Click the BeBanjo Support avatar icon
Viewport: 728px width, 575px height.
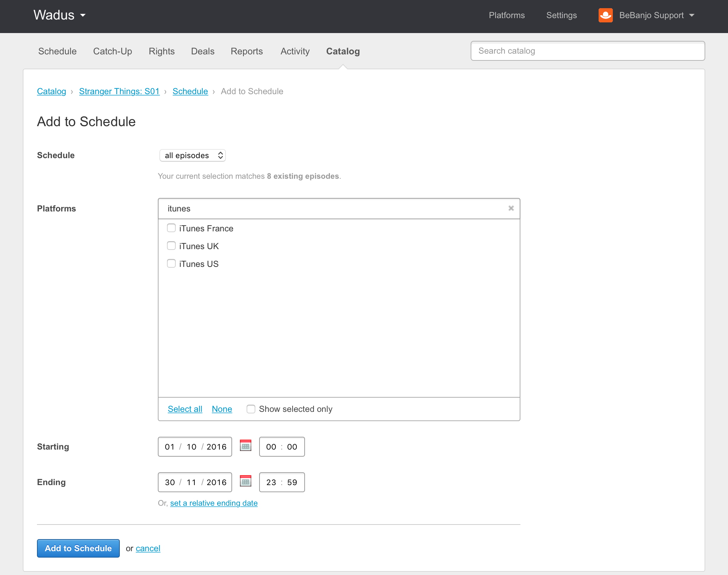[x=605, y=15]
